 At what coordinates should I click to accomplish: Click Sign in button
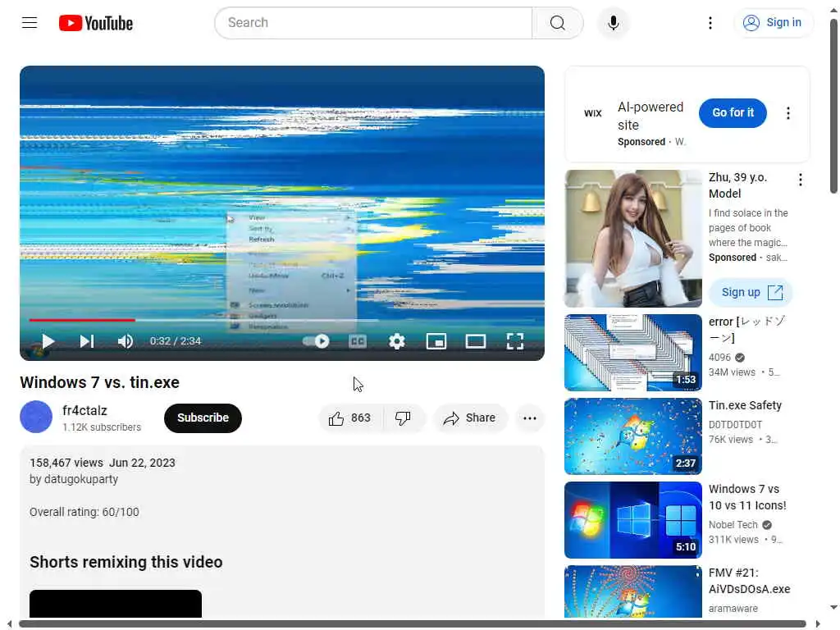pos(773,22)
